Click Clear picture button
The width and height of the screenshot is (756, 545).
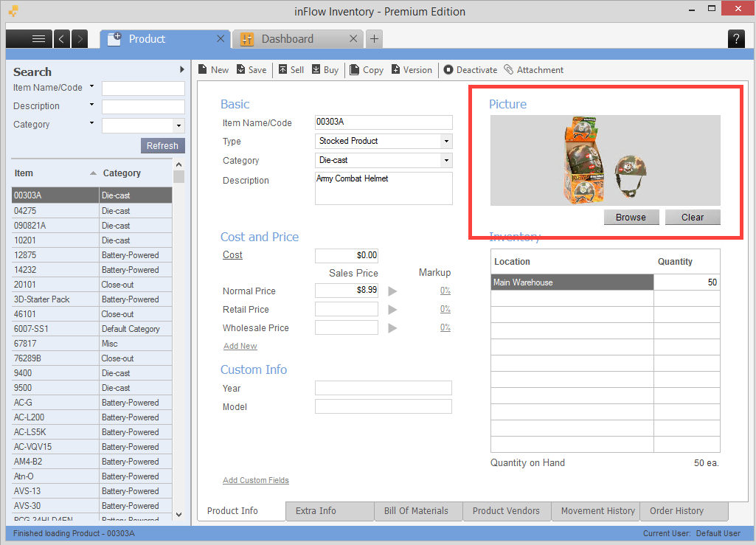[693, 217]
